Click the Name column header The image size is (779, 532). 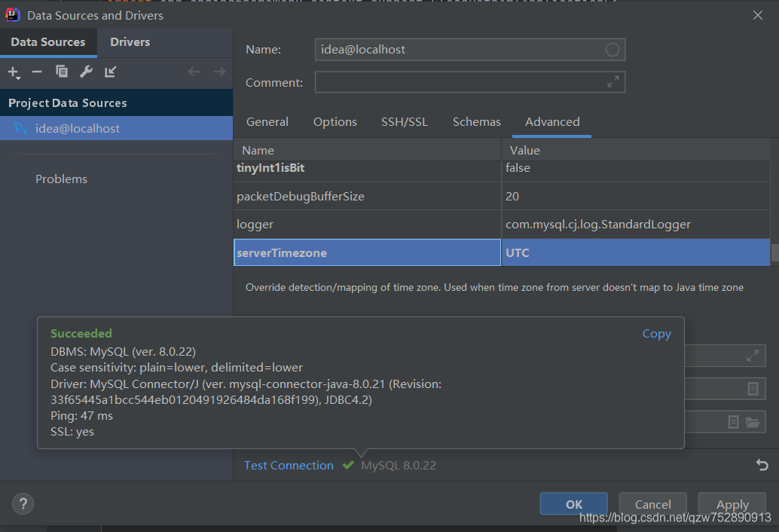click(367, 150)
